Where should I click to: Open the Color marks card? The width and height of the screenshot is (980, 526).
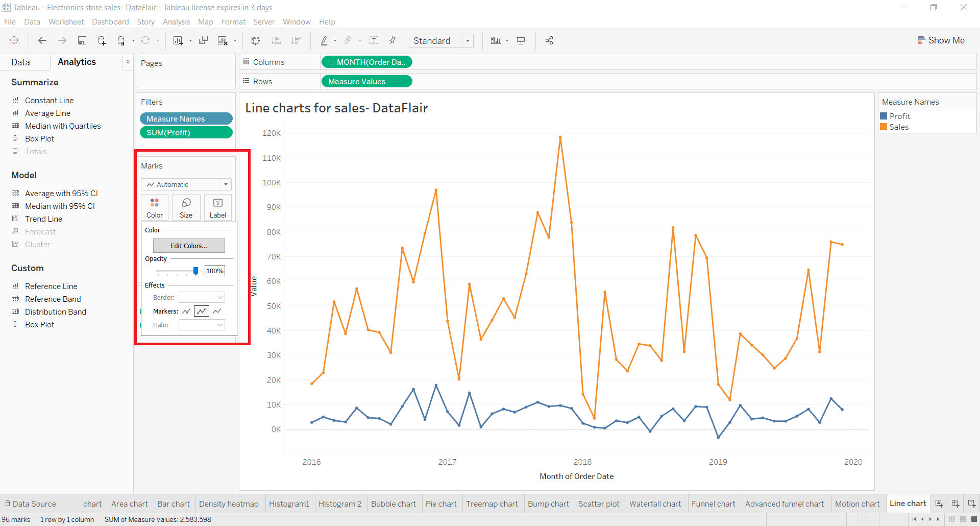point(155,207)
